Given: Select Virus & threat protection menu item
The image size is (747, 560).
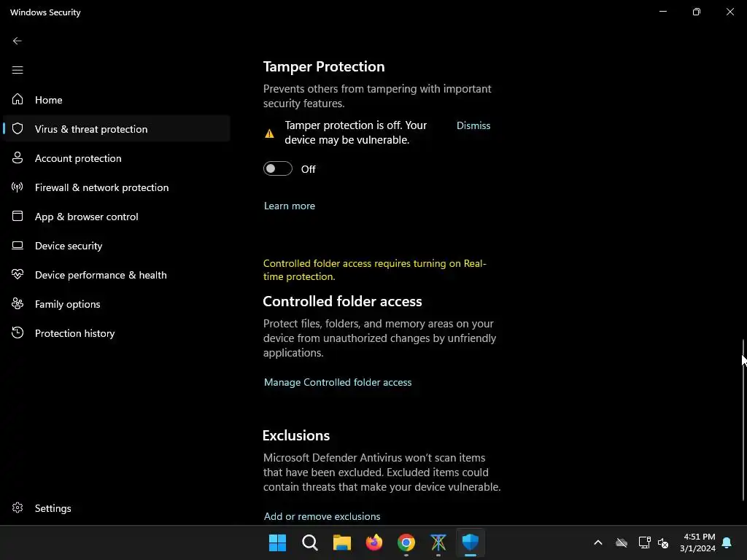Looking at the screenshot, I should click(116, 128).
